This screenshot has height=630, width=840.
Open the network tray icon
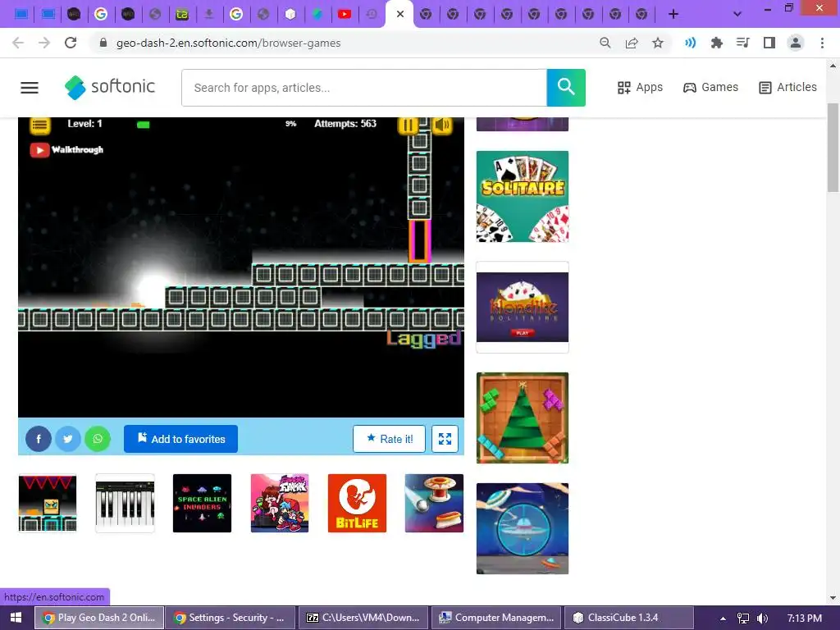point(743,619)
